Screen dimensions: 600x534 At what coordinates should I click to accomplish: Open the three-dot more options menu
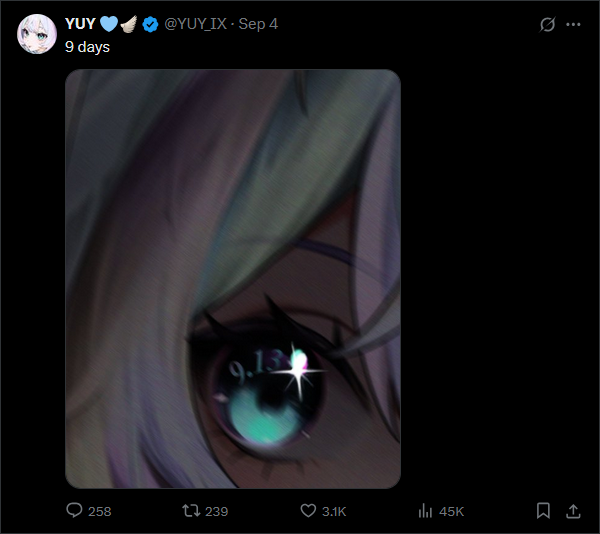pos(573,24)
